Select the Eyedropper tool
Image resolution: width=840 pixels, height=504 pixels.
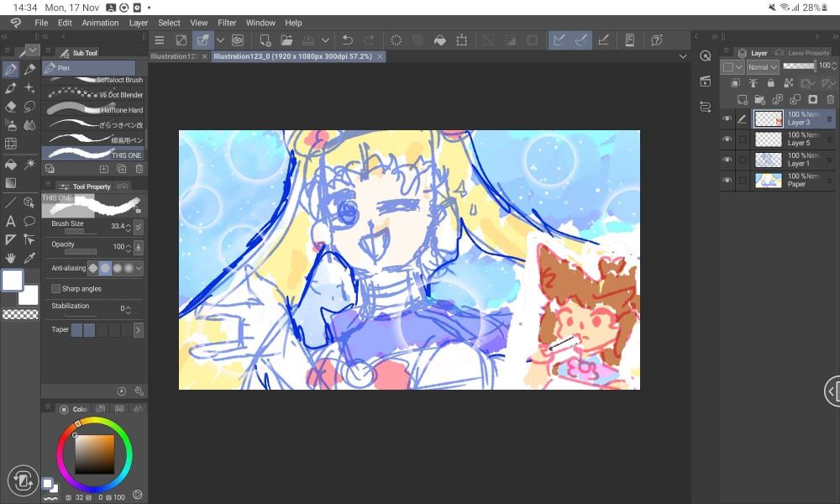[x=29, y=258]
